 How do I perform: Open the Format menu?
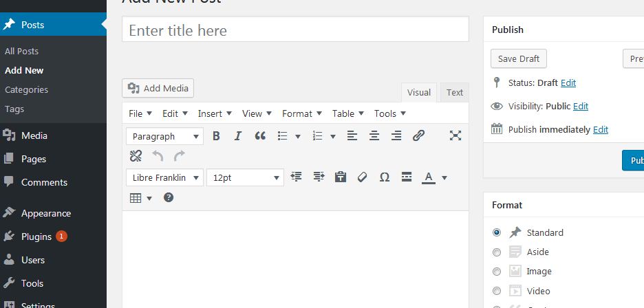(302, 113)
